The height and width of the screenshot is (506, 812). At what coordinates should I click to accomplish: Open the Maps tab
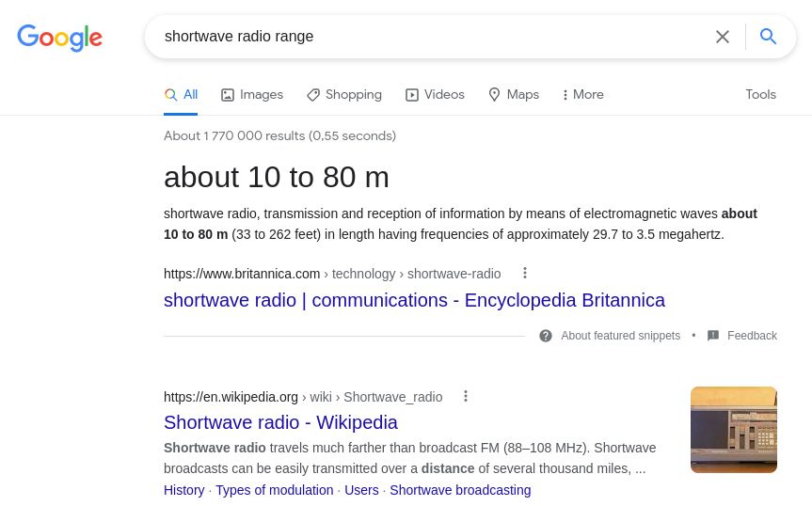click(514, 95)
